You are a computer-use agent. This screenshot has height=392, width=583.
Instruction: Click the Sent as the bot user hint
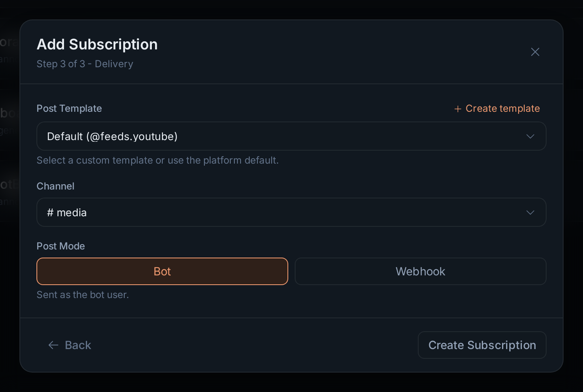83,295
